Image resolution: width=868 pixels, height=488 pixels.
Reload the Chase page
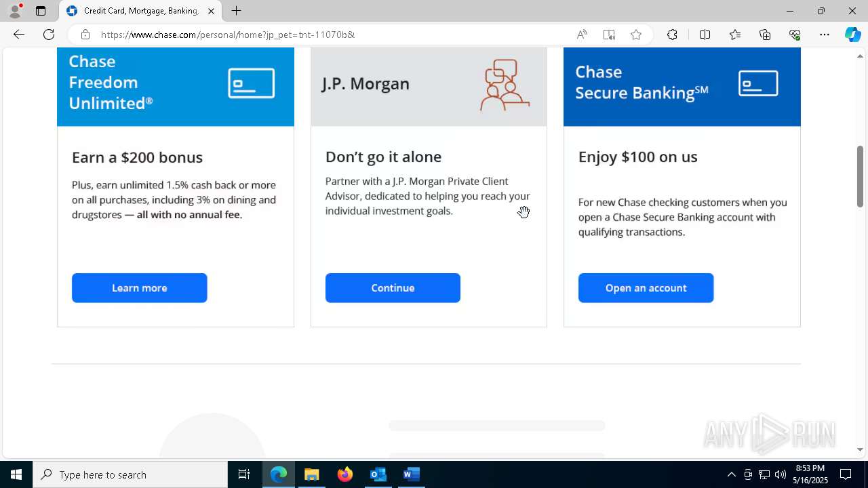[49, 35]
